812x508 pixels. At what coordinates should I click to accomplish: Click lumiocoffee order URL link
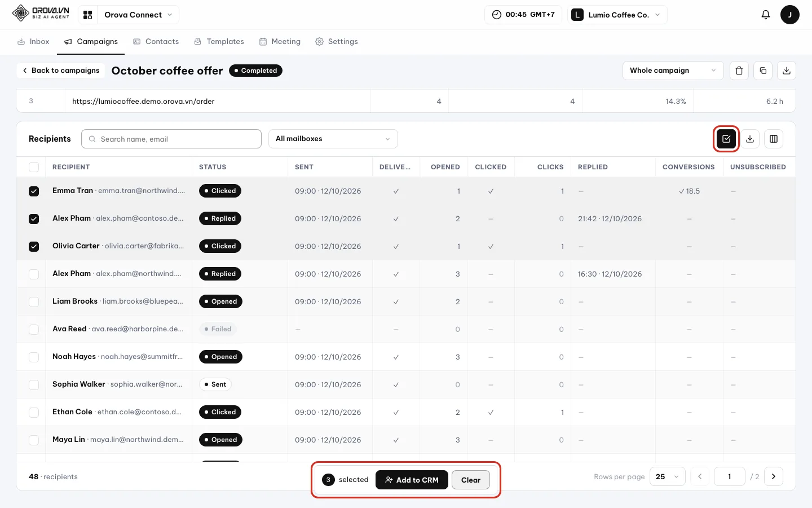click(143, 102)
